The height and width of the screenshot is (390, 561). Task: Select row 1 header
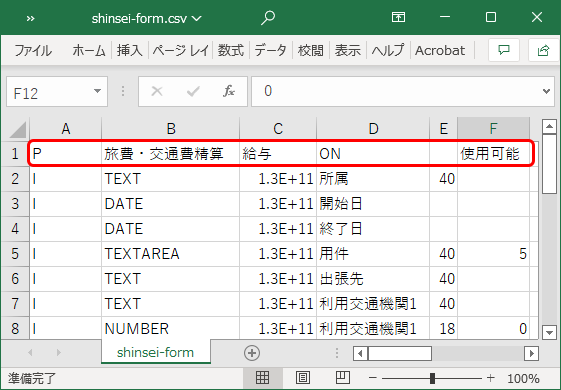coord(15,154)
